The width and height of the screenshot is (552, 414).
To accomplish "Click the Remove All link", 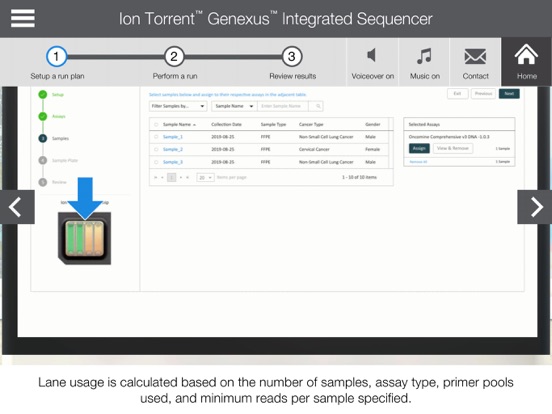I will coord(418,162).
